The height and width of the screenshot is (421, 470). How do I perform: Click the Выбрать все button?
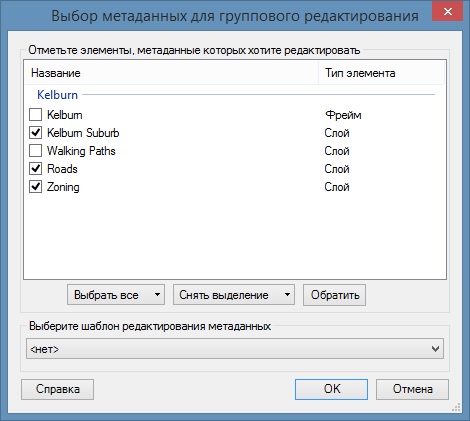click(x=109, y=295)
